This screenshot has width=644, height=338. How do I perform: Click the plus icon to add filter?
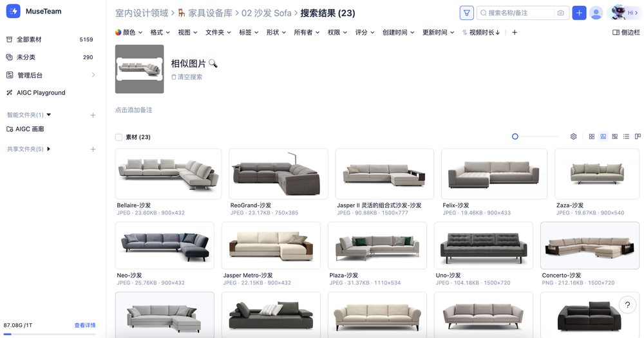(x=515, y=32)
